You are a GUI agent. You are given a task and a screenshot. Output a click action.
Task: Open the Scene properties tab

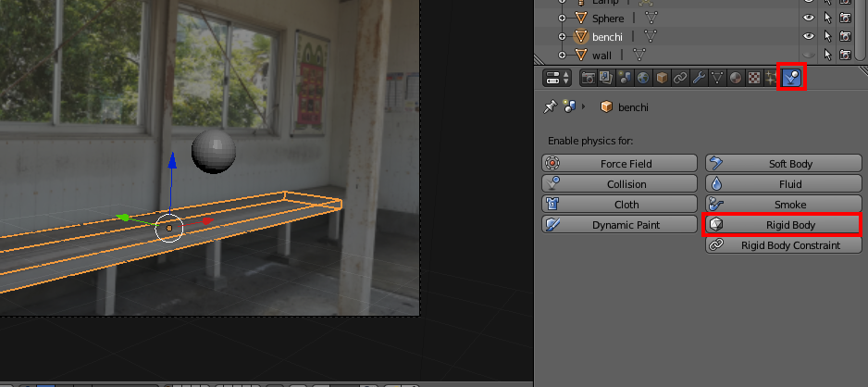click(x=625, y=78)
